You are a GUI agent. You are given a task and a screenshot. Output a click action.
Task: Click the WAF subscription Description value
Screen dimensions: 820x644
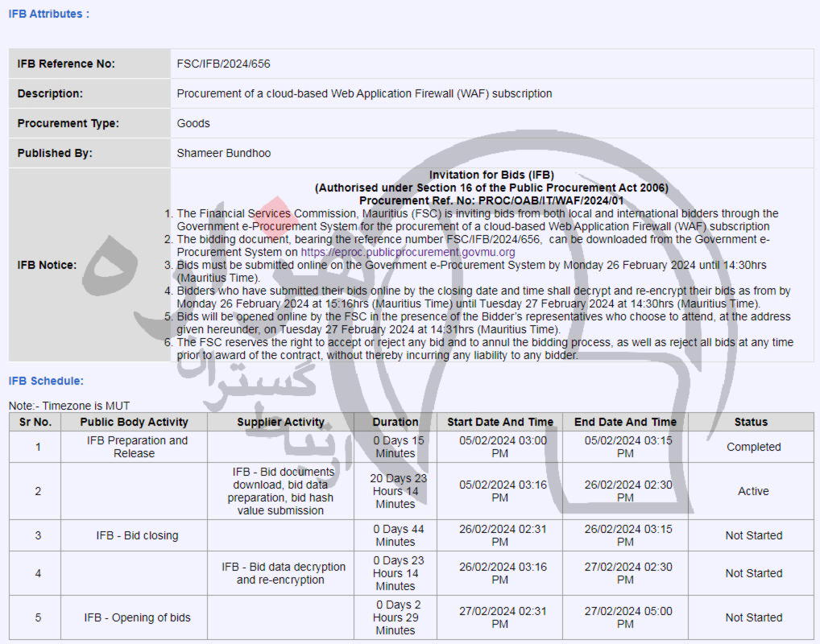pos(364,93)
